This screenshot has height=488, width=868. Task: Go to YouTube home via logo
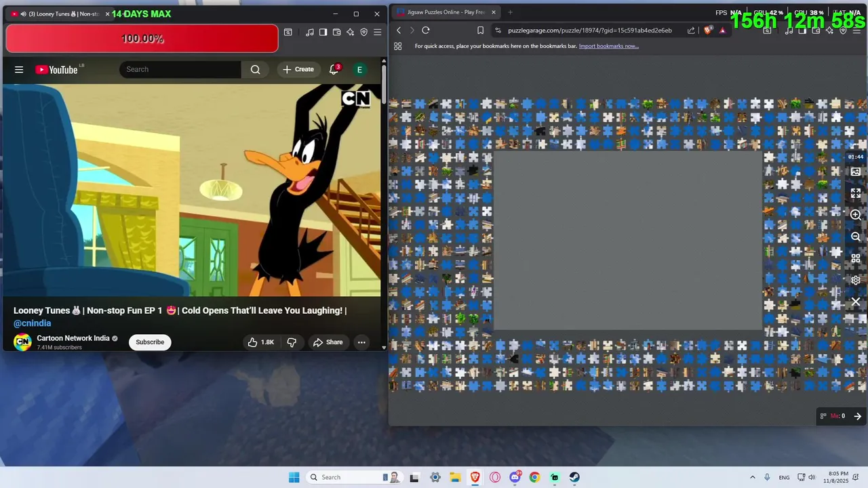pos(56,69)
